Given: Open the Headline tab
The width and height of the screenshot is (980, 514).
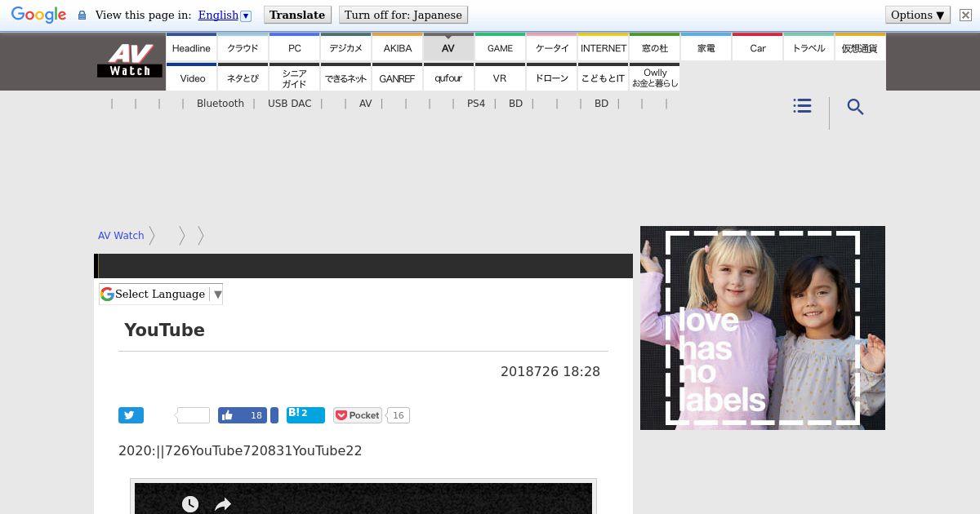Looking at the screenshot, I should coord(191,47).
